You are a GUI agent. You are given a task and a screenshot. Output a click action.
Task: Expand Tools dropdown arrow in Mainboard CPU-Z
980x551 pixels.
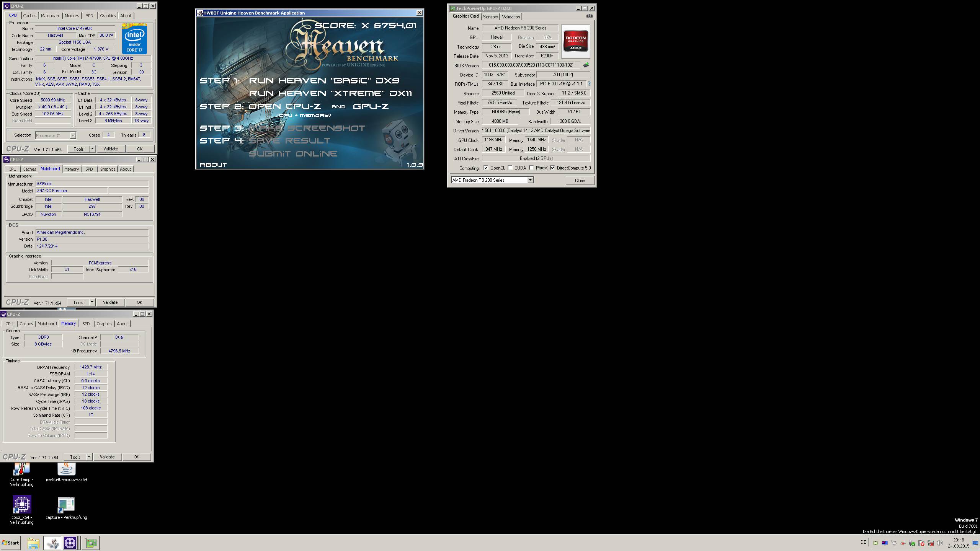pos(92,302)
